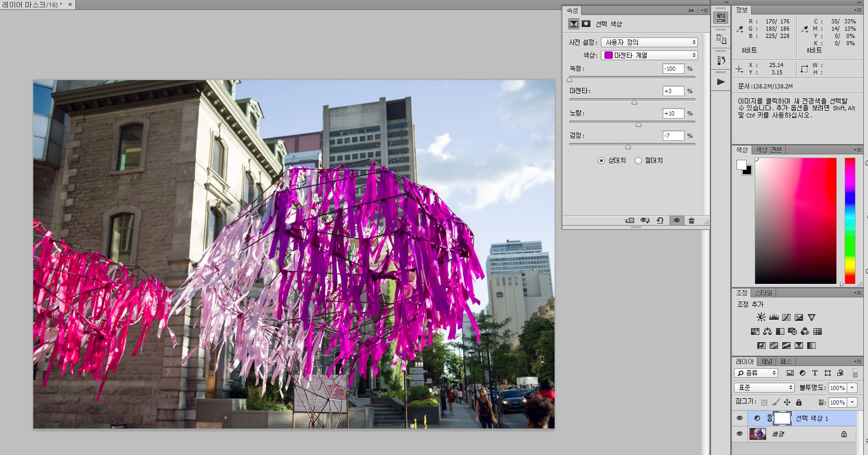
Task: Add a Photo Filter adjustment
Action: pos(793,331)
